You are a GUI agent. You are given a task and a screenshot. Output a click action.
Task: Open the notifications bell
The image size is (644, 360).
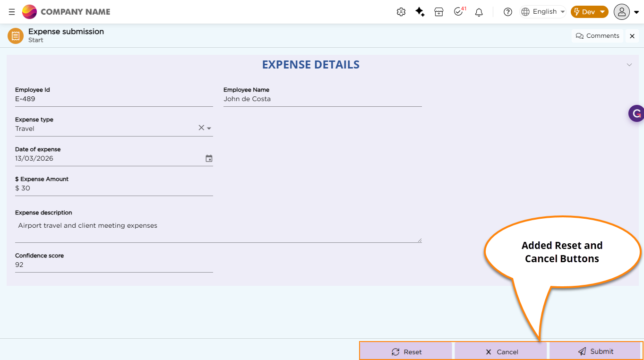click(x=479, y=12)
